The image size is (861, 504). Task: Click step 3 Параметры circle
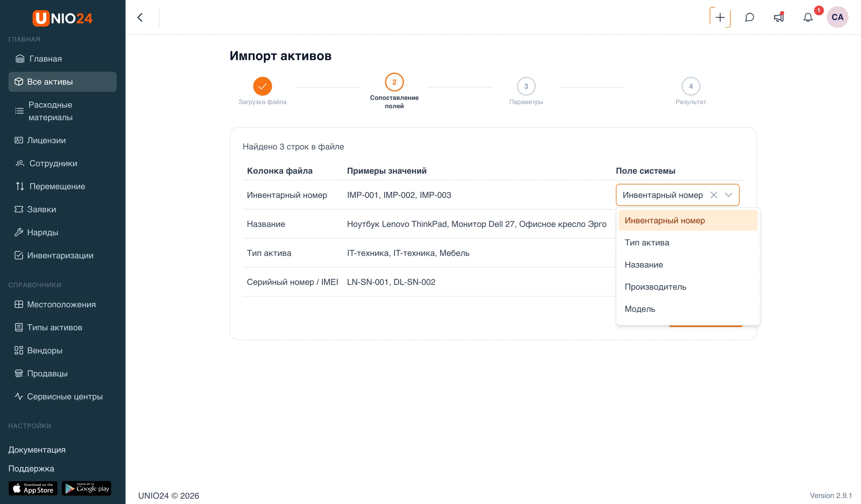[526, 86]
